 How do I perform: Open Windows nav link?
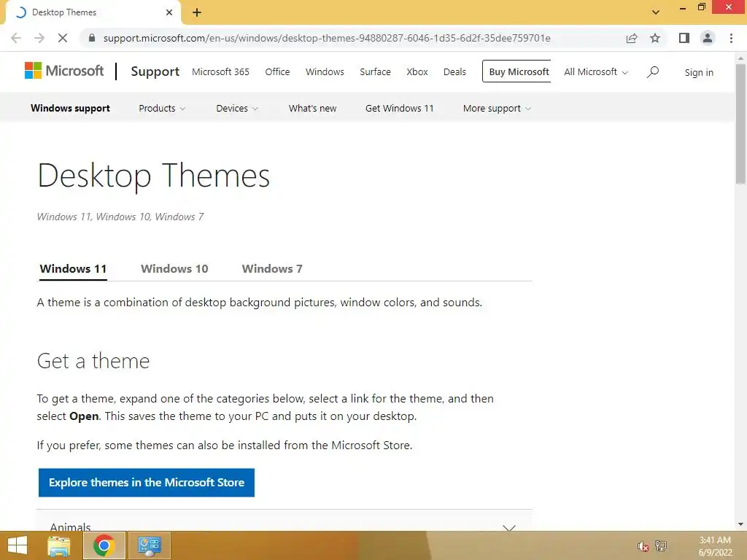tap(325, 72)
